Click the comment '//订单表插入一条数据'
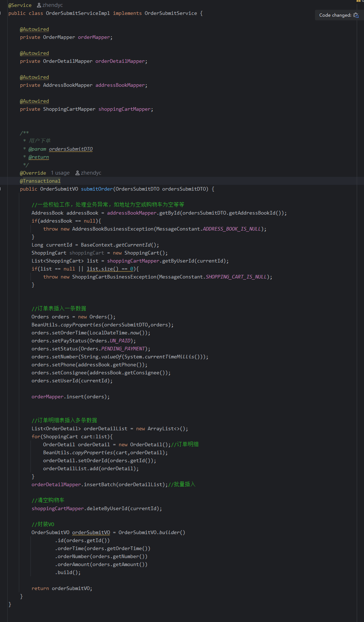The image size is (364, 622). 59,309
